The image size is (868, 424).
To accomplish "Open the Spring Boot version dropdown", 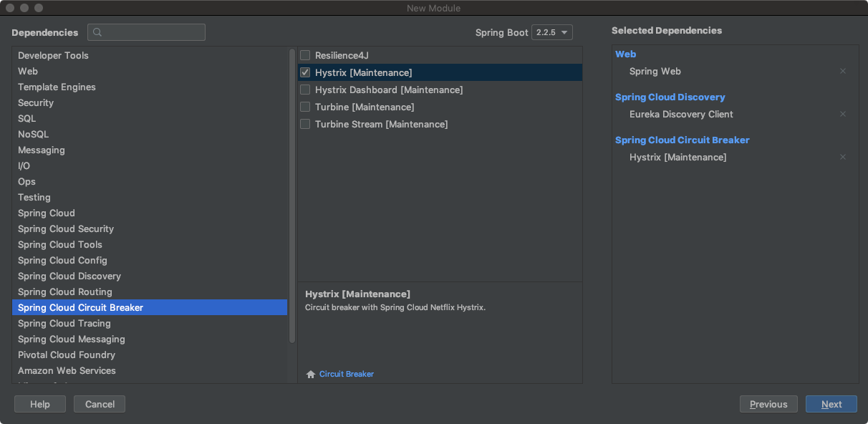I will (x=552, y=32).
